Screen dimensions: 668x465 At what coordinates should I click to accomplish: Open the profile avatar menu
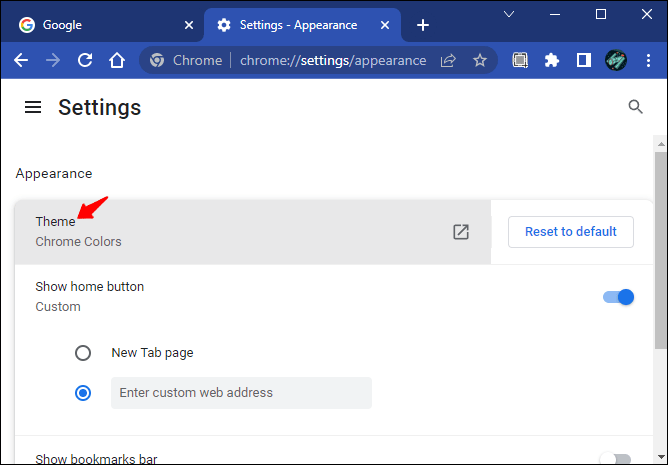pos(615,60)
